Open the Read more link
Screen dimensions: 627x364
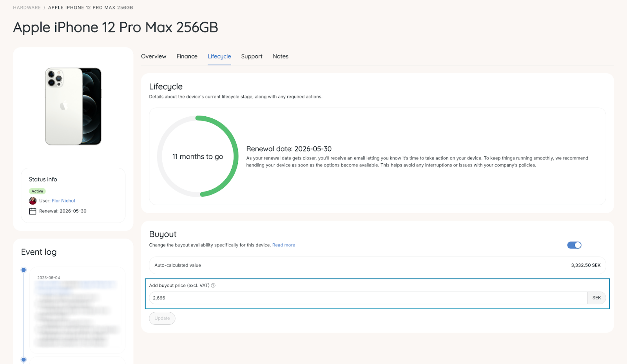pos(284,245)
